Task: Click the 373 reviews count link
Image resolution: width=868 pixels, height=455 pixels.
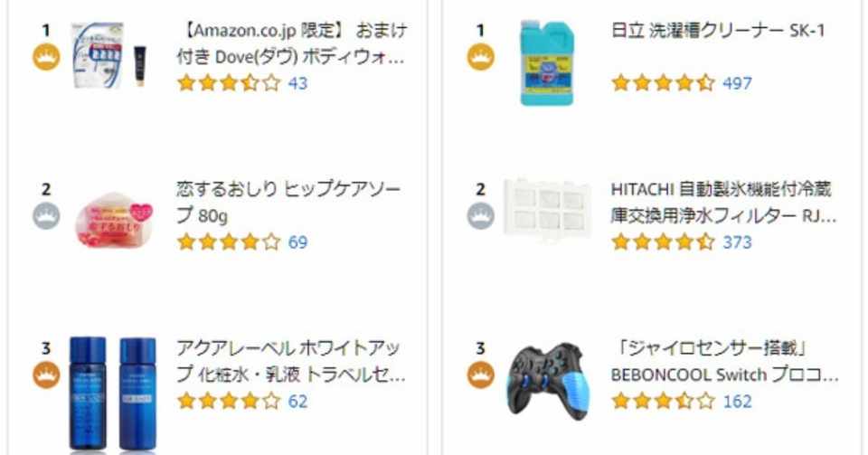Action: tap(737, 242)
